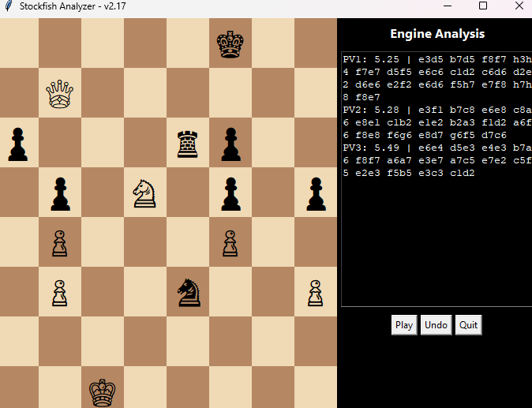Select the black knight on e3
This screenshot has height=408, width=532.
(x=189, y=292)
